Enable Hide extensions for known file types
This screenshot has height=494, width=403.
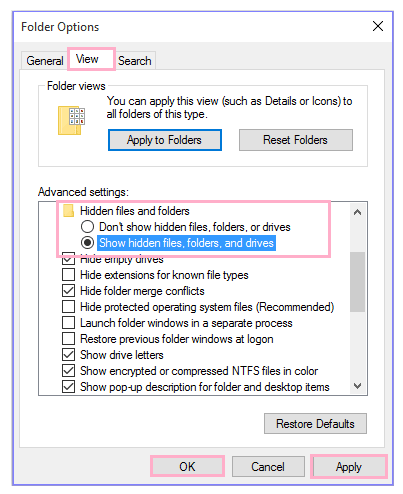[x=69, y=275]
